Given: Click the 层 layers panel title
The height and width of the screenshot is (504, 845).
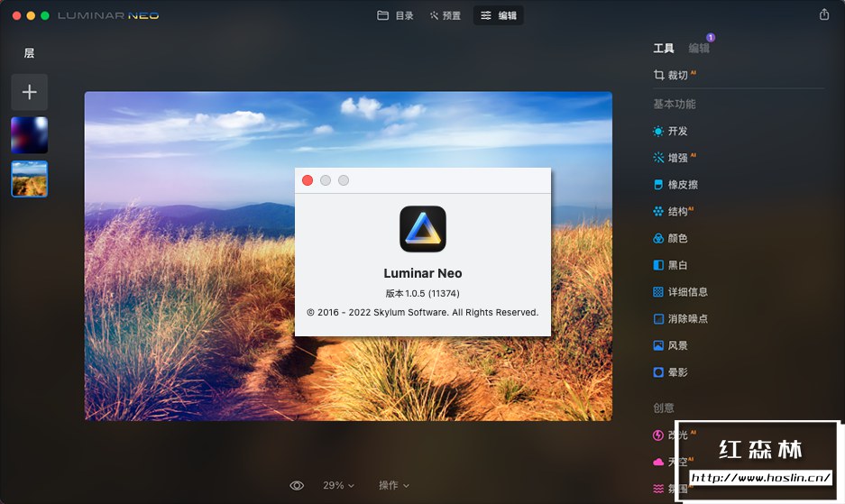Looking at the screenshot, I should coord(30,53).
